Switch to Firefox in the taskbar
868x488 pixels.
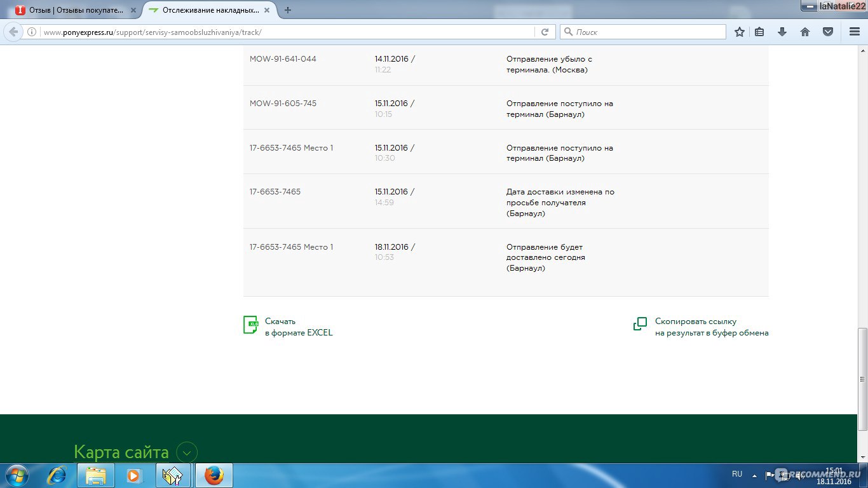(x=214, y=475)
